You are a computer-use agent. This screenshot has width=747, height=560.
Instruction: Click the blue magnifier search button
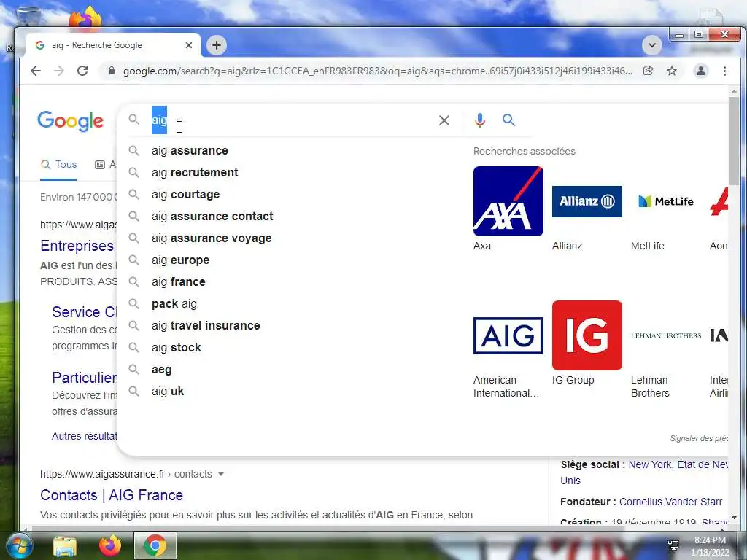(508, 120)
